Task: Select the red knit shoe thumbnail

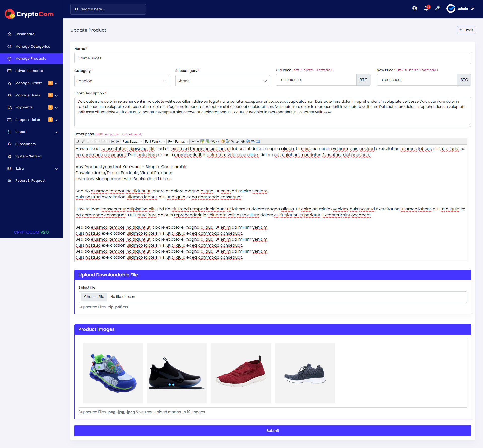Action: [241, 373]
